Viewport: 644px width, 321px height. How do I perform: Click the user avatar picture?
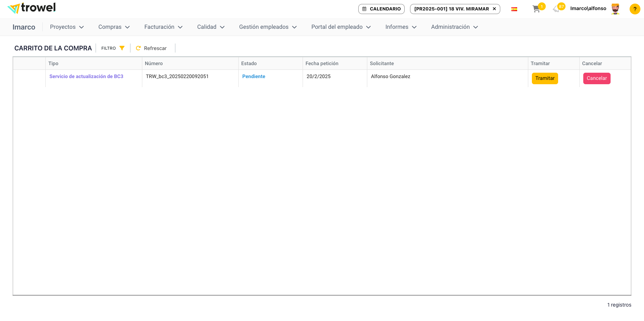[x=615, y=9]
